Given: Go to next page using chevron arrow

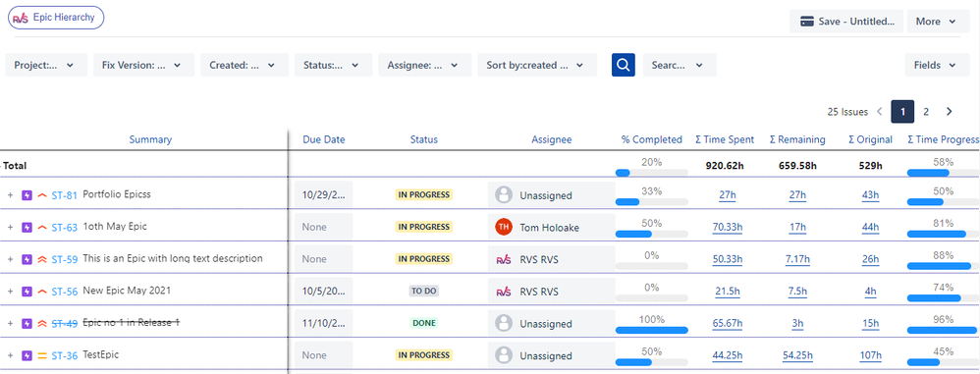Looking at the screenshot, I should tap(949, 112).
